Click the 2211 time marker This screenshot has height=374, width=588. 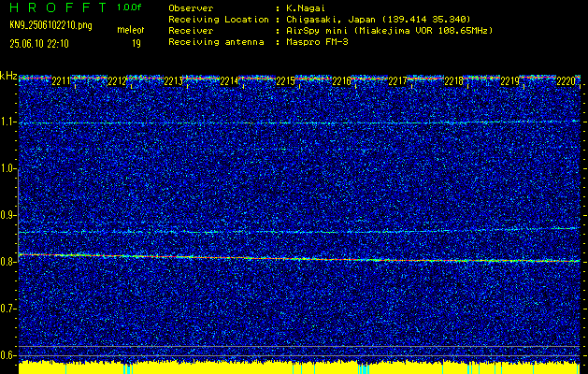62,81
